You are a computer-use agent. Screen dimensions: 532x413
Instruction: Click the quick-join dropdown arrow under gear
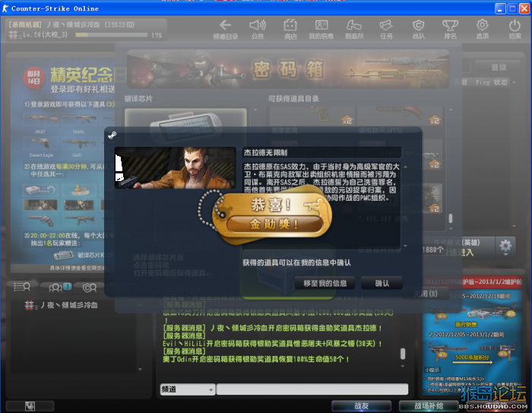tap(505, 254)
